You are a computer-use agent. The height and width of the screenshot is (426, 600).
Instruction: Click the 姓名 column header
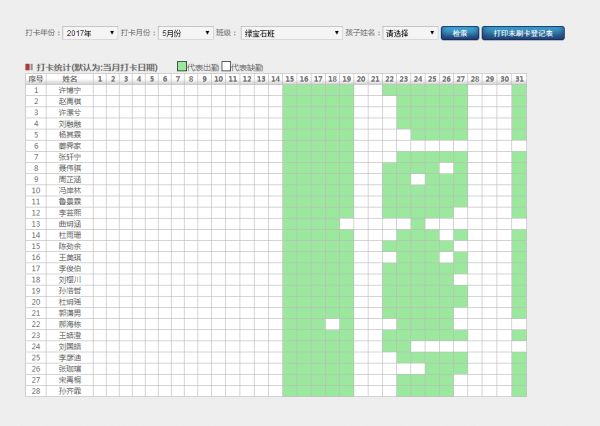[70, 79]
